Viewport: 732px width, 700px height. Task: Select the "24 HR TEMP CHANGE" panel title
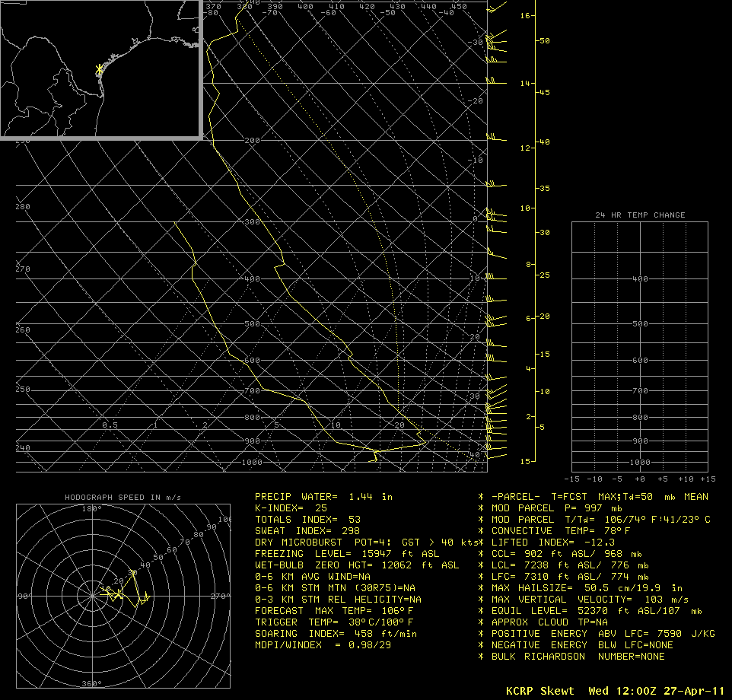coord(640,215)
